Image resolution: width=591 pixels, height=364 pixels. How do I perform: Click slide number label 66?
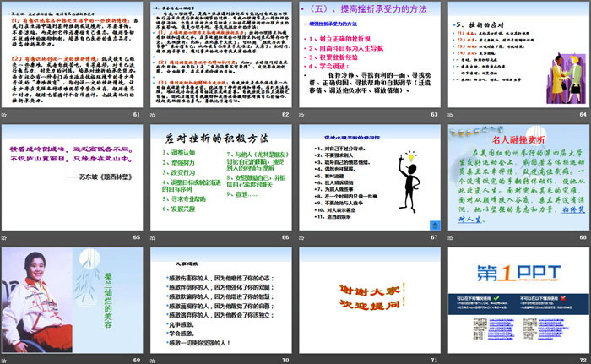285,237
